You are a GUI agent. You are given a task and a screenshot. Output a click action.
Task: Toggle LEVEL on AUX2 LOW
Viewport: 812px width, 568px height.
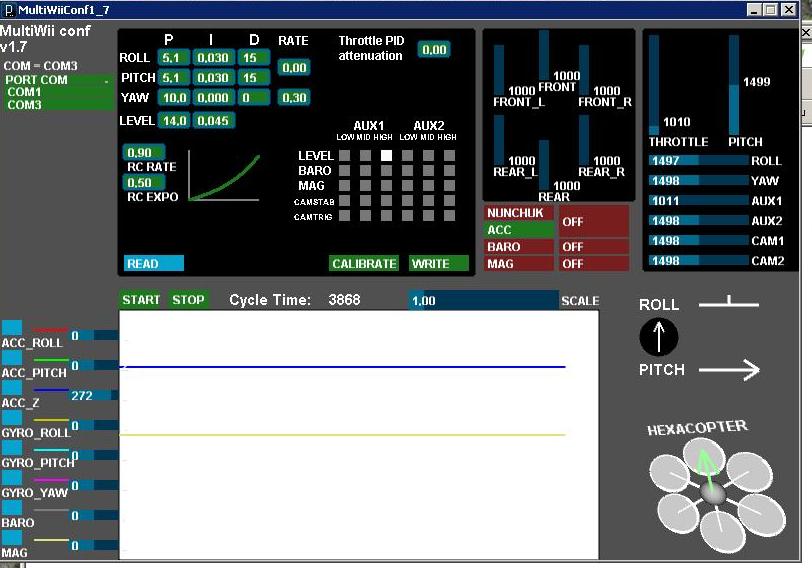(408, 155)
